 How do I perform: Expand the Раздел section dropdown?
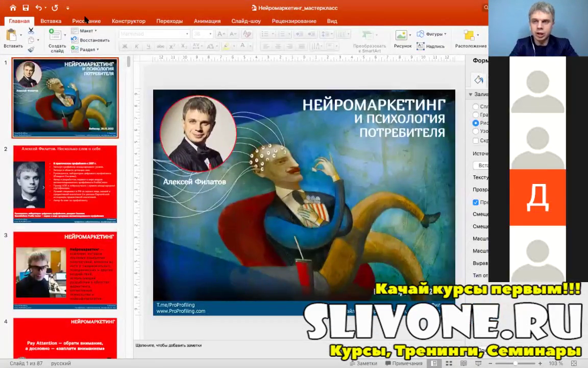[85, 50]
